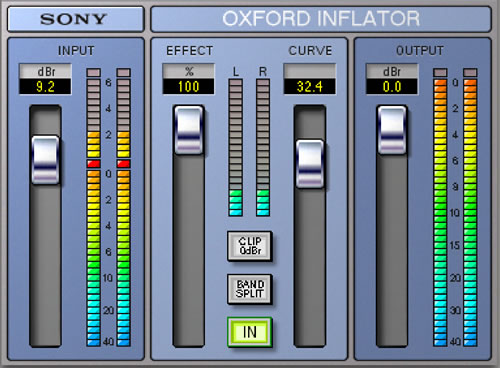The image size is (500, 368).
Task: Click the EFFECT fader knob
Action: (189, 130)
